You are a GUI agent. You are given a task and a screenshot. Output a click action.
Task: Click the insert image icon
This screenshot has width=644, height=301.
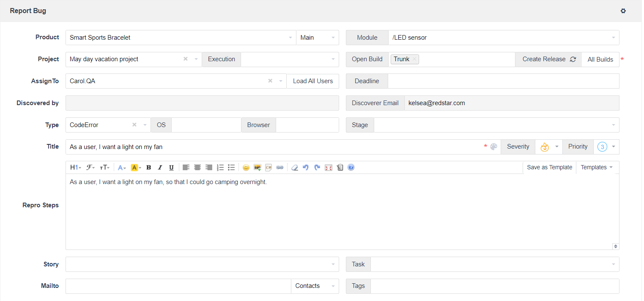257,168
